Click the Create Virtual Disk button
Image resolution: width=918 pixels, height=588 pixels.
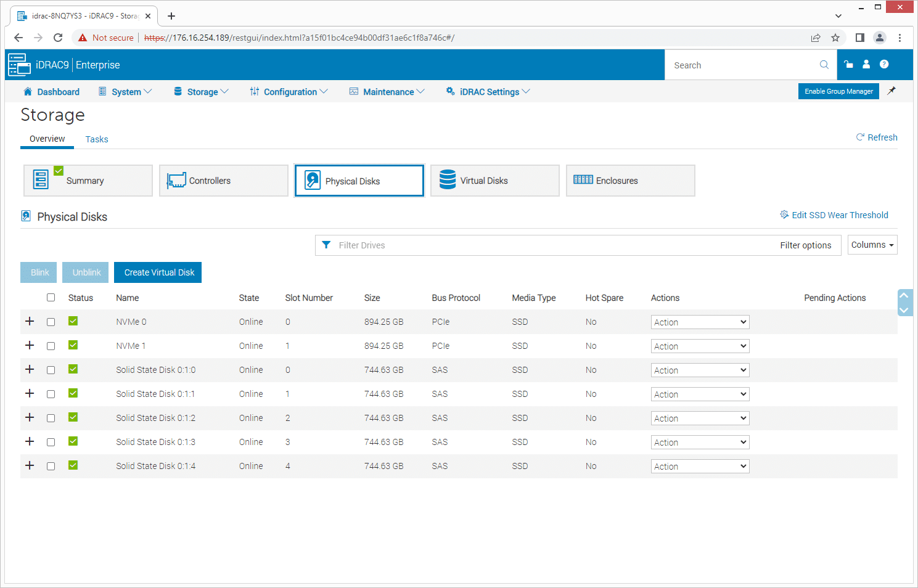(x=157, y=272)
